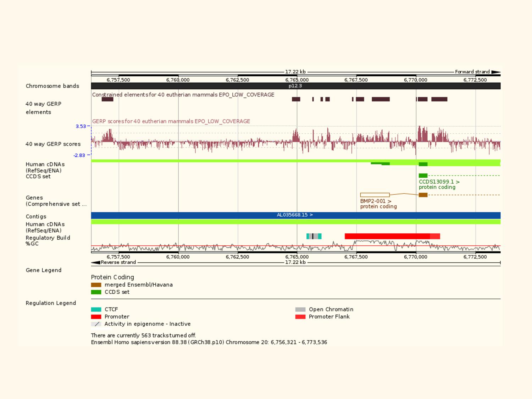Click the teal CTCF legend swatch
The image size is (532, 399).
coord(96,310)
